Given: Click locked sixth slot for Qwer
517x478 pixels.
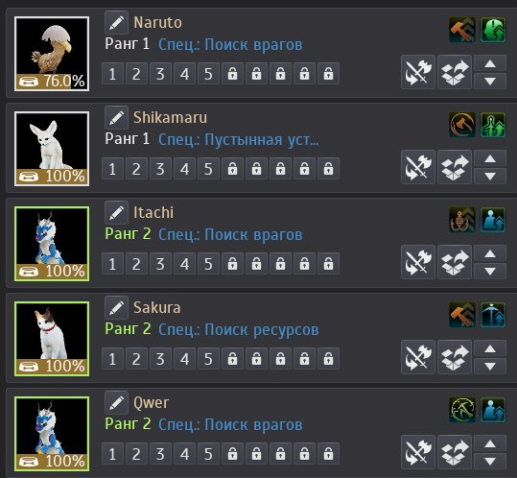Looking at the screenshot, I should click(232, 453).
